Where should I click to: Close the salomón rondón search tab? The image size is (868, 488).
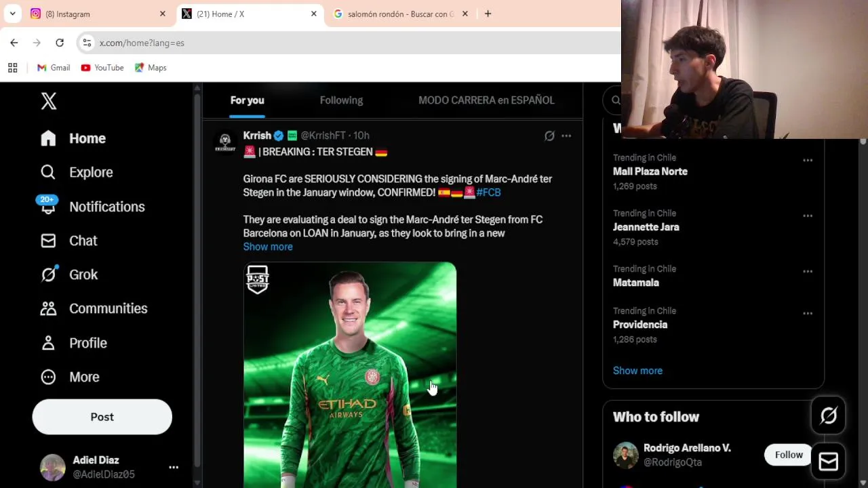click(465, 14)
